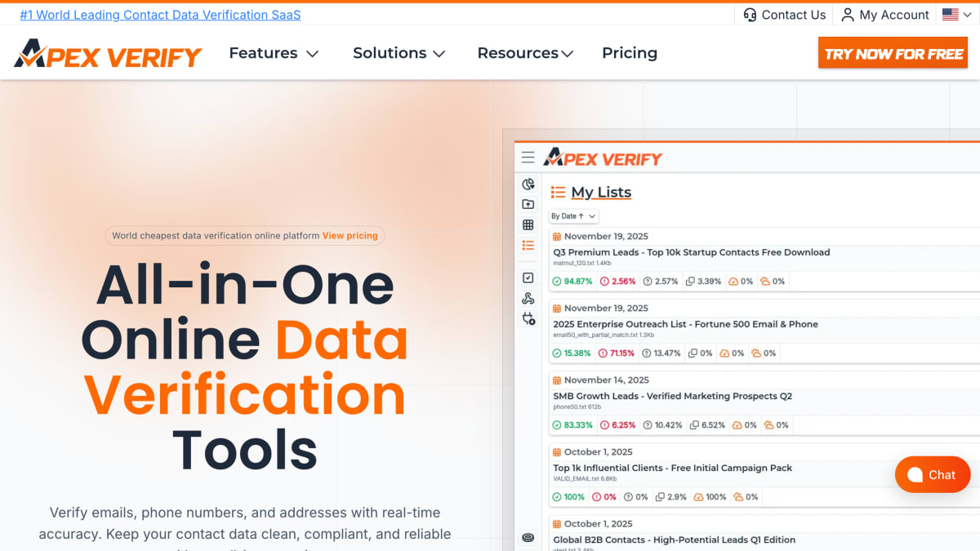
Task: Open SMB Growth Leads list title
Action: pos(673,396)
